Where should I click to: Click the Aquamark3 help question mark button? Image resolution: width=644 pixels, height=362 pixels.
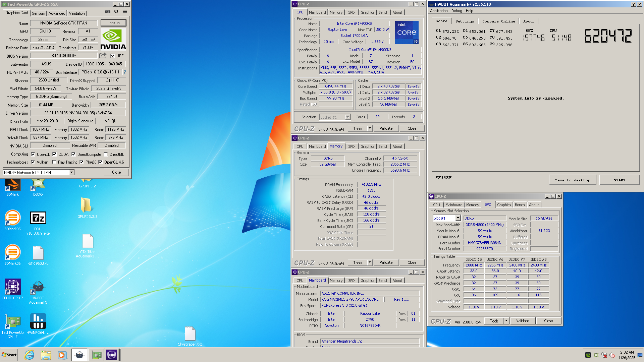[x=633, y=4]
